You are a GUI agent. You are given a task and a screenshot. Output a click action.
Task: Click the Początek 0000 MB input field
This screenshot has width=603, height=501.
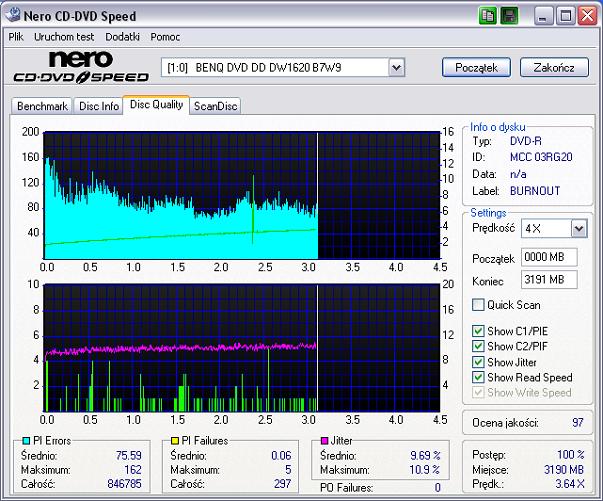click(549, 257)
